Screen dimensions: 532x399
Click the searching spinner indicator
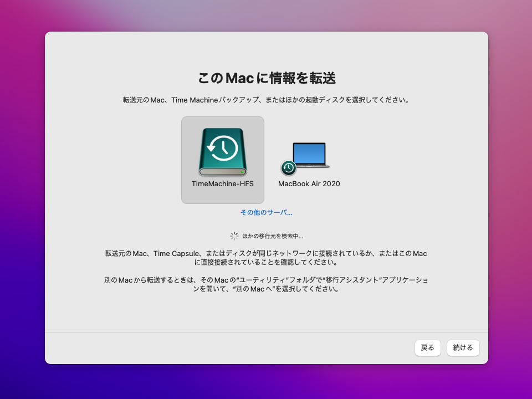[234, 236]
